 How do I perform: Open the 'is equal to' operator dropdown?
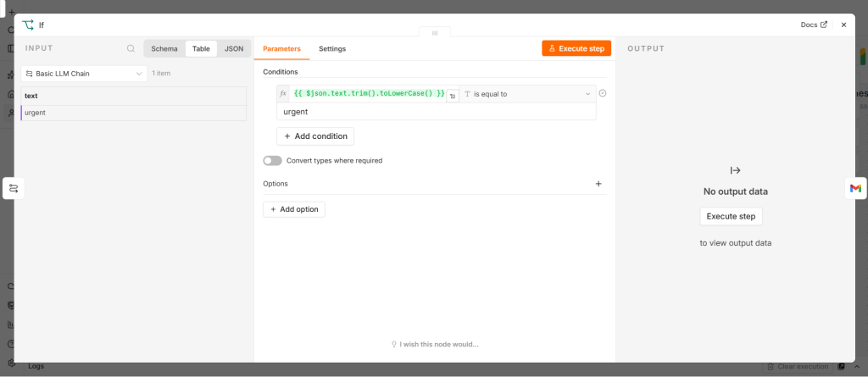coord(527,94)
